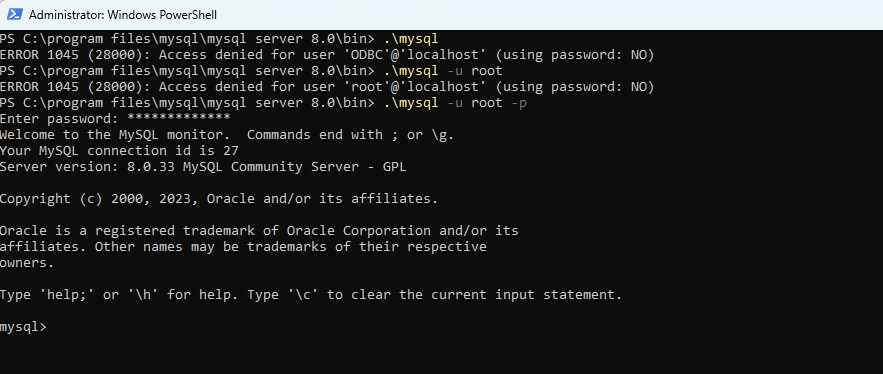Click the Oracle is a registered trademark line
The width and height of the screenshot is (883, 374).
point(259,231)
